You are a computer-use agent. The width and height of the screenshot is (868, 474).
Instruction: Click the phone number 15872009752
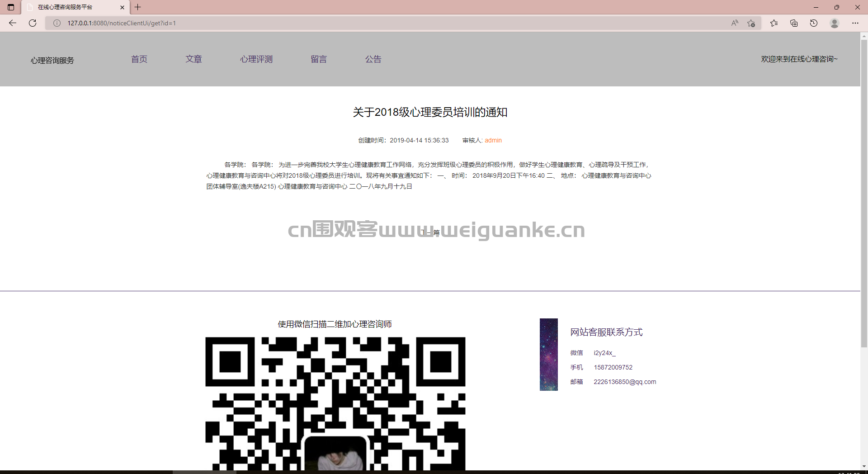point(613,367)
